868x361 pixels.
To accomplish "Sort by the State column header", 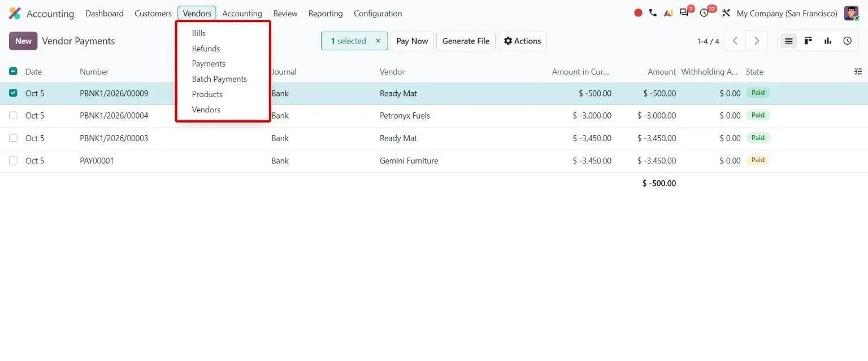I will 754,72.
